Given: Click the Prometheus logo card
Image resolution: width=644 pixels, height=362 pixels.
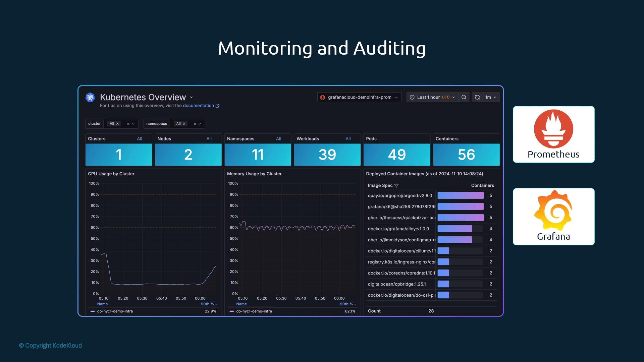Looking at the screenshot, I should tap(553, 134).
